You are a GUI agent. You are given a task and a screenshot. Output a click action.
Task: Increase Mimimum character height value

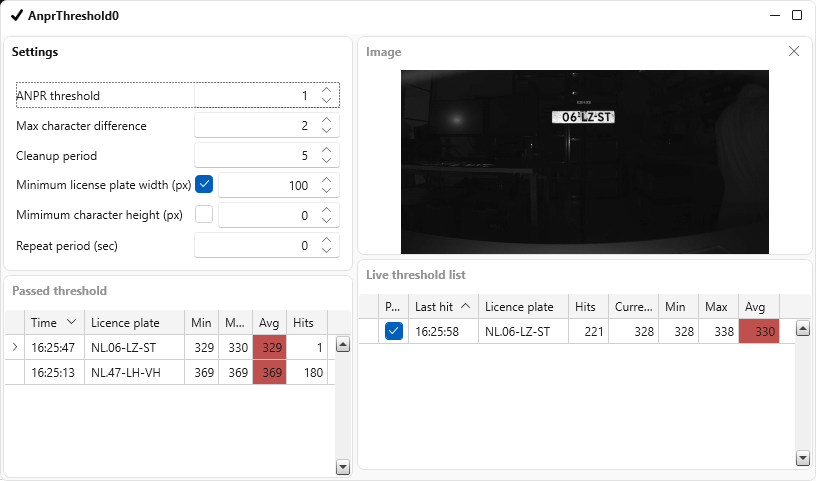tap(326, 210)
